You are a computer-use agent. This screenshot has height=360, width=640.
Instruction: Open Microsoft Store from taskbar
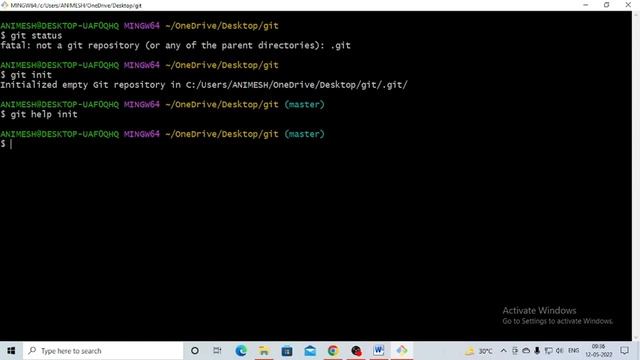[287, 351]
